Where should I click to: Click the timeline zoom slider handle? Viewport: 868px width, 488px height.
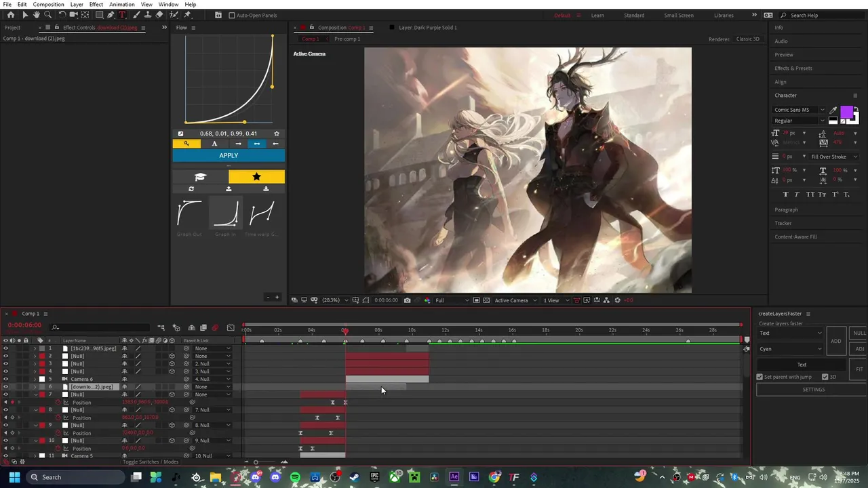[x=256, y=462]
